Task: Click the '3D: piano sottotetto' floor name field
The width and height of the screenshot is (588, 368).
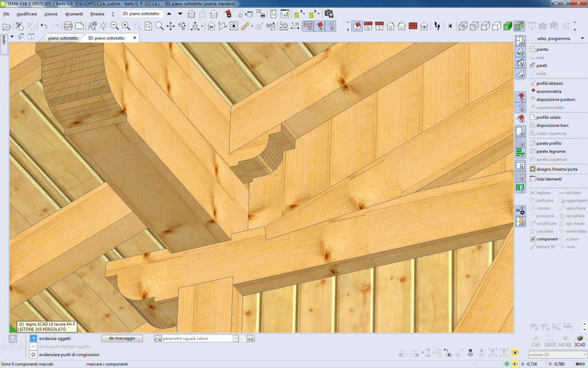Action: coord(142,13)
